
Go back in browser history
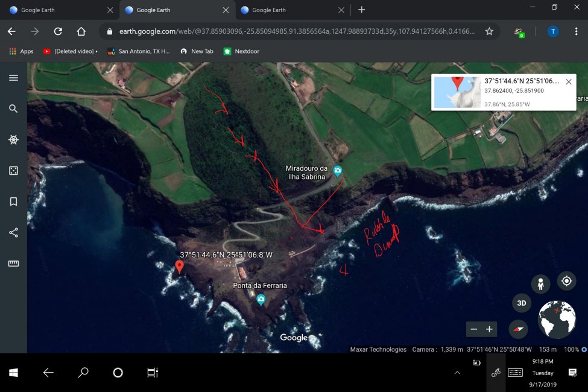click(11, 31)
